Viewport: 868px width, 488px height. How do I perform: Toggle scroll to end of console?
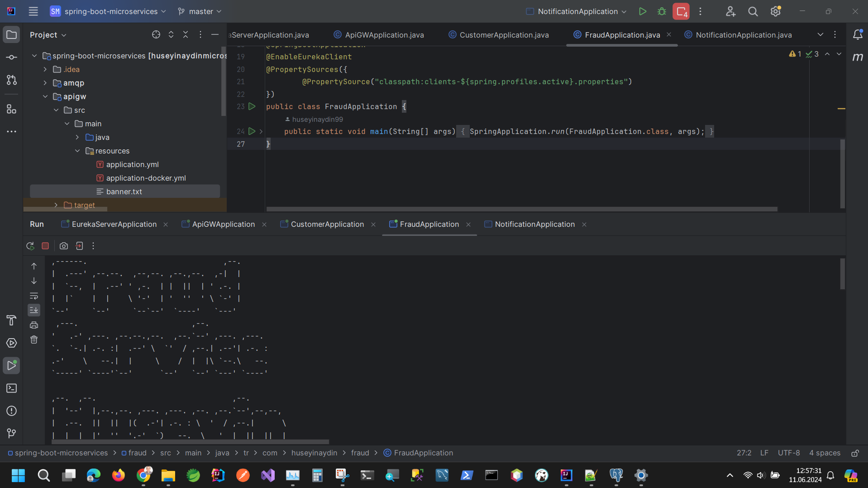pos(34,310)
